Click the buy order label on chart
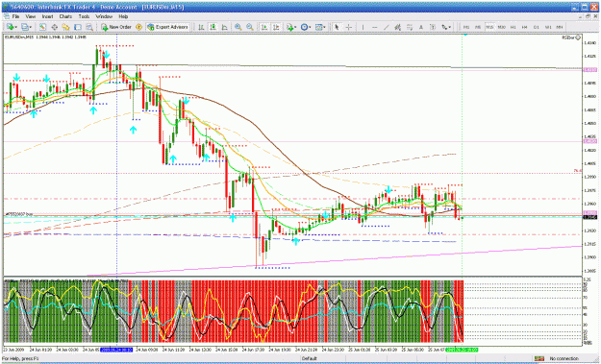Image resolution: width=601 pixels, height=364 pixels. tap(18, 214)
